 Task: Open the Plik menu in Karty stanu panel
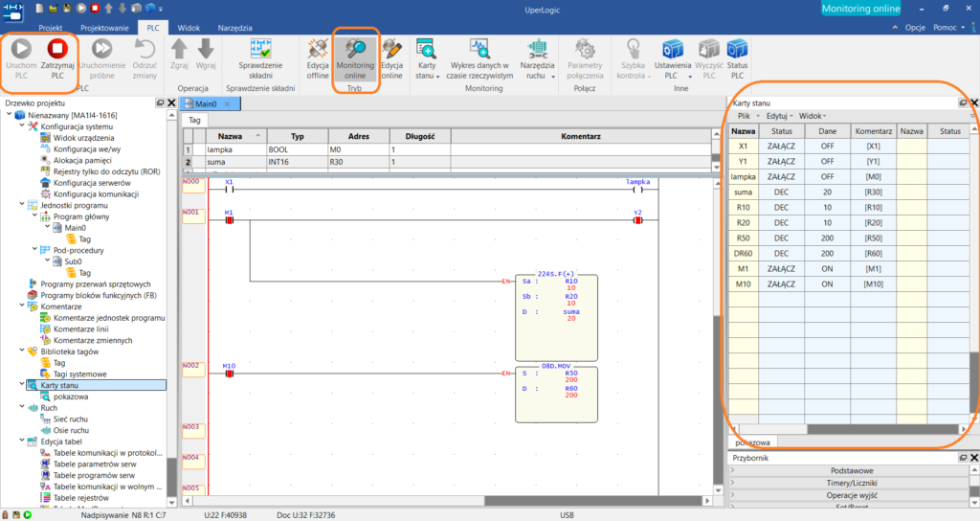point(744,116)
